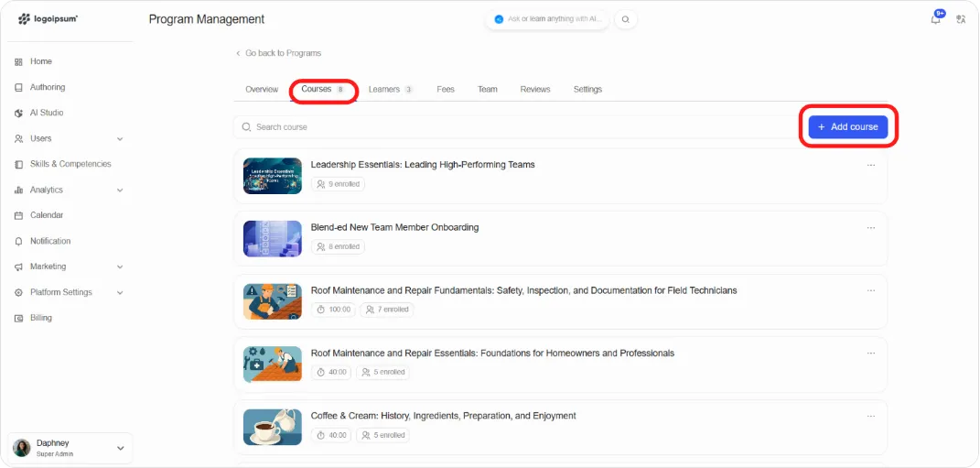This screenshot has height=468, width=980.
Task: Open the Team tab
Action: (488, 90)
